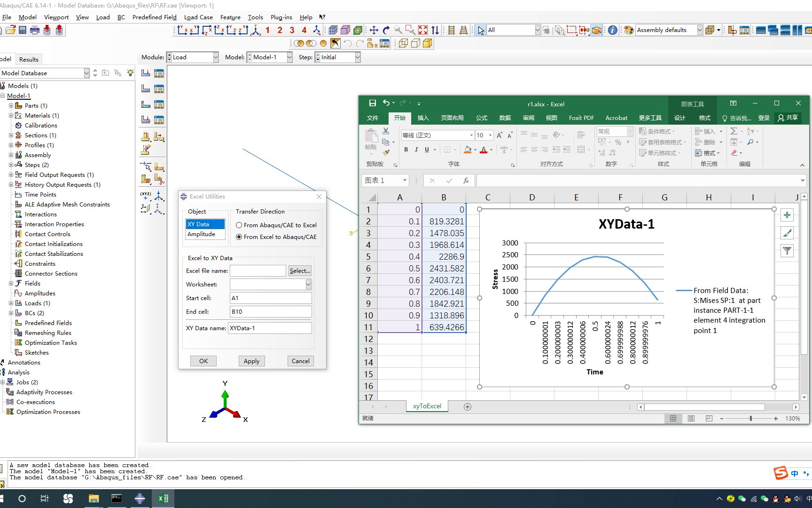Click the Abaqus query information icon

click(x=613, y=30)
